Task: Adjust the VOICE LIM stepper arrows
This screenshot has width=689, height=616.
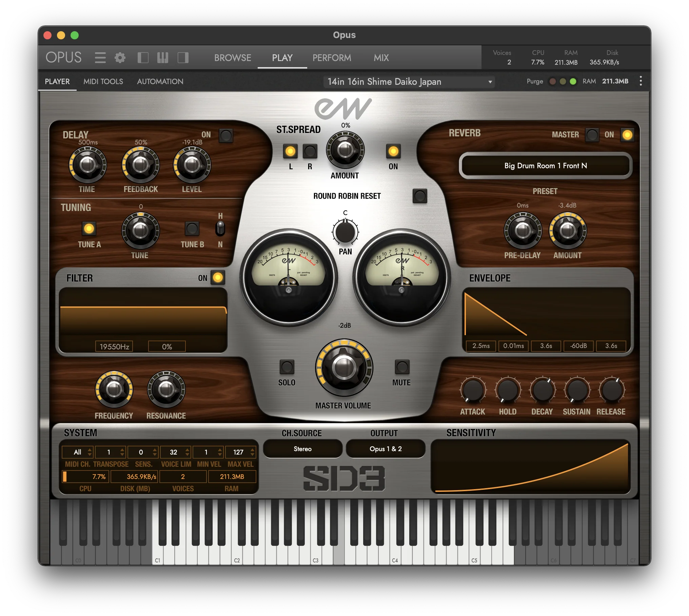Action: pos(187,452)
